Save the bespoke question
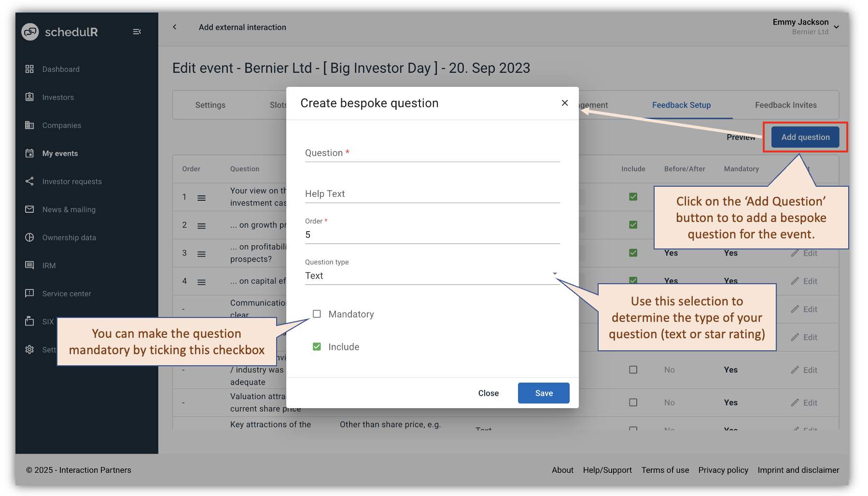This screenshot has height=496, width=868. point(543,393)
